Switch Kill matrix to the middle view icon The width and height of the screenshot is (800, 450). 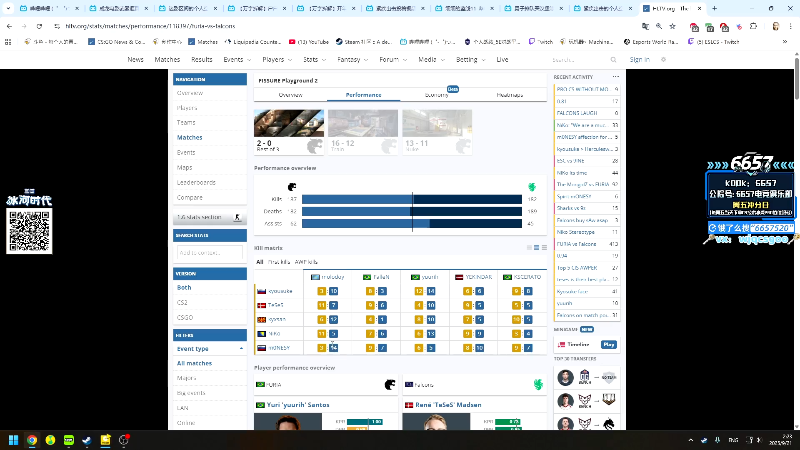537,248
